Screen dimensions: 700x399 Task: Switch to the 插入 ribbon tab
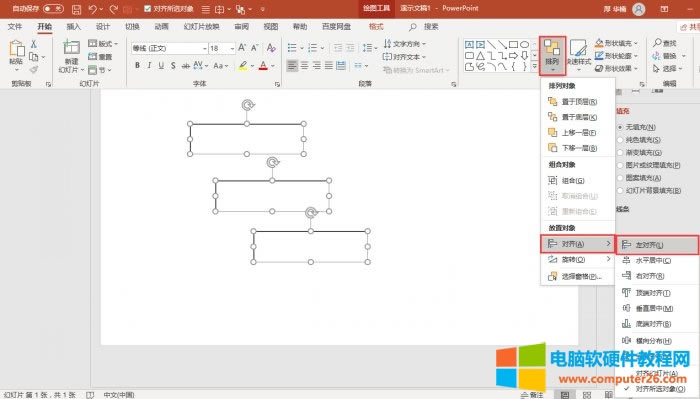[x=74, y=27]
